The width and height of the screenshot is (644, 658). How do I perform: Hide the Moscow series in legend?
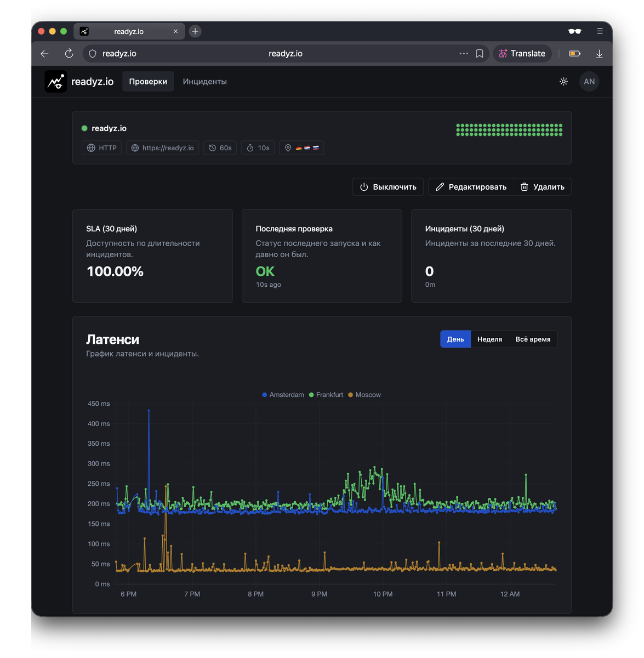(364, 395)
